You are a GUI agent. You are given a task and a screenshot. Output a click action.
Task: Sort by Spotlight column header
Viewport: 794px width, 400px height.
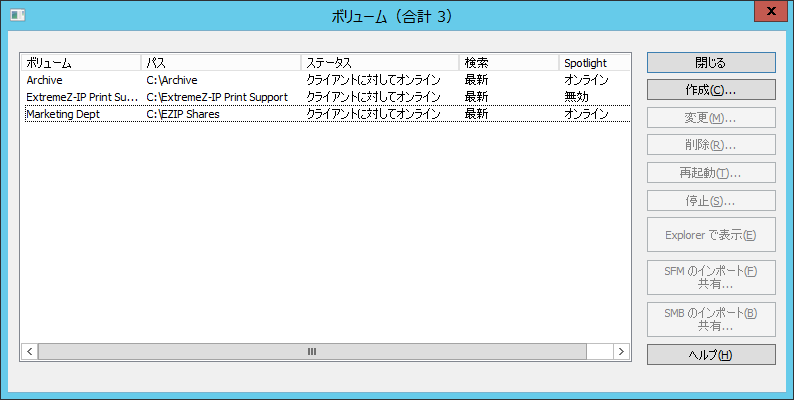tap(594, 62)
